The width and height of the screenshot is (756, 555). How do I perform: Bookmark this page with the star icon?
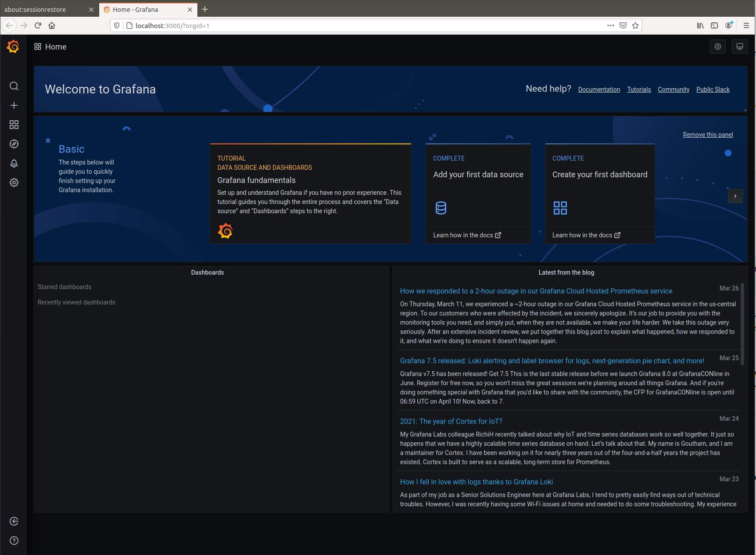[635, 25]
